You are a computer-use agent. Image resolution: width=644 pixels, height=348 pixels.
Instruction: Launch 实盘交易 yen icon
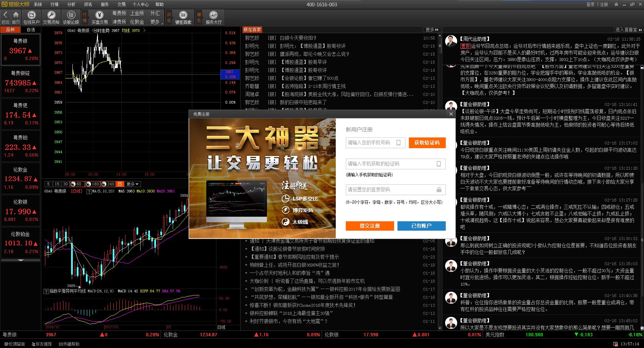(x=99, y=15)
